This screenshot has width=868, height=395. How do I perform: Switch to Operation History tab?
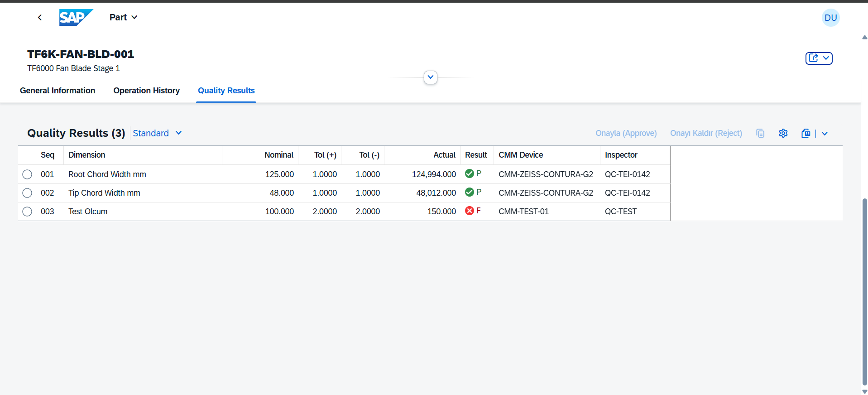pos(147,91)
